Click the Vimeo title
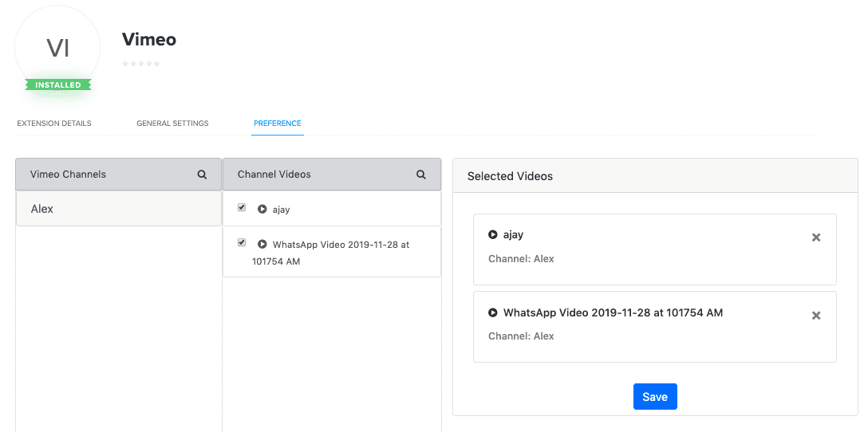This screenshot has height=432, width=868. 149,39
